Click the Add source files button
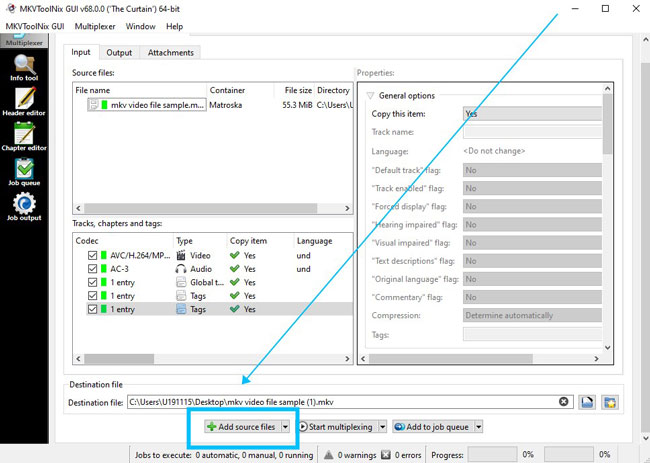650x463 pixels. coord(243,427)
